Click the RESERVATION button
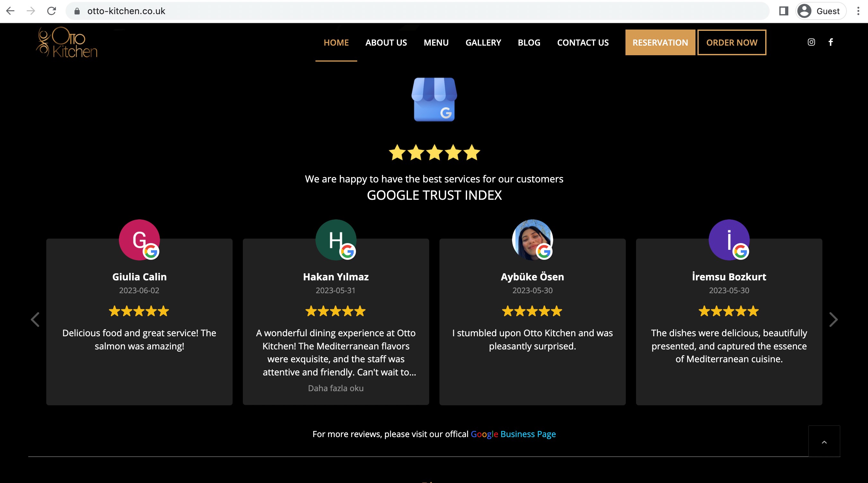 [x=660, y=42]
